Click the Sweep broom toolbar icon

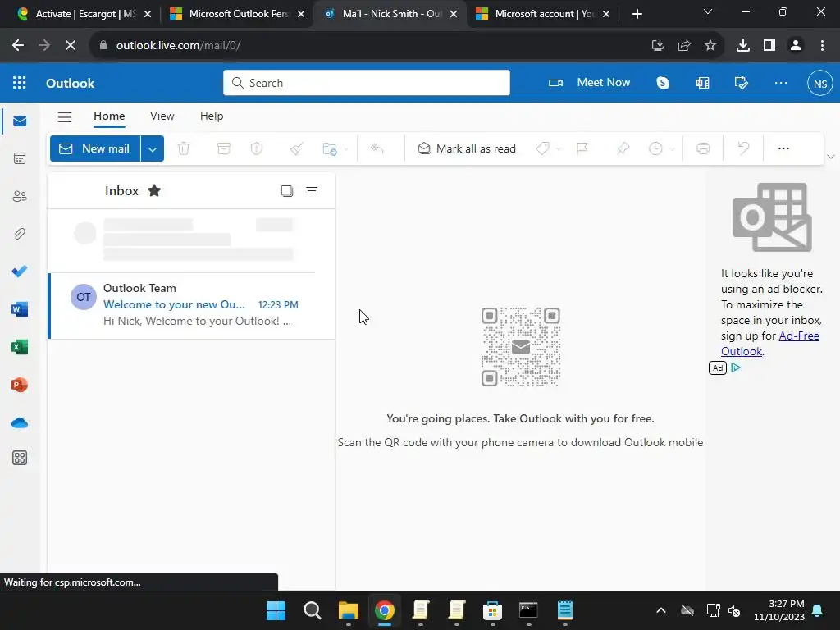pyautogui.click(x=296, y=148)
